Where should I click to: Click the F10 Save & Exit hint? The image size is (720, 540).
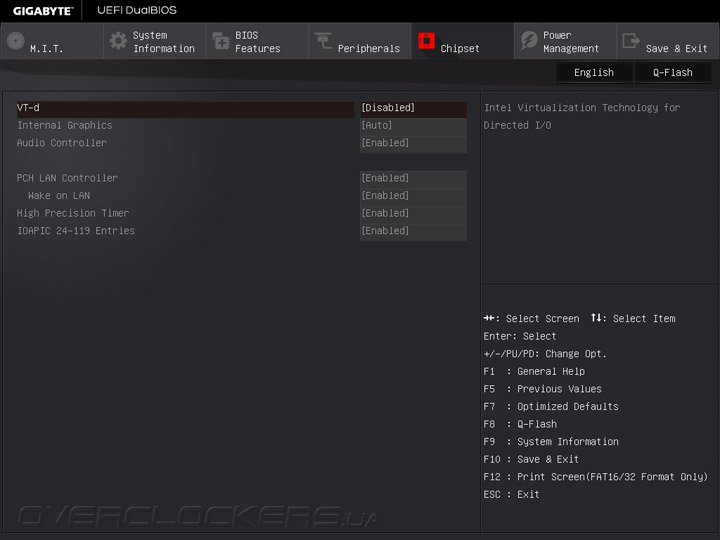point(531,459)
